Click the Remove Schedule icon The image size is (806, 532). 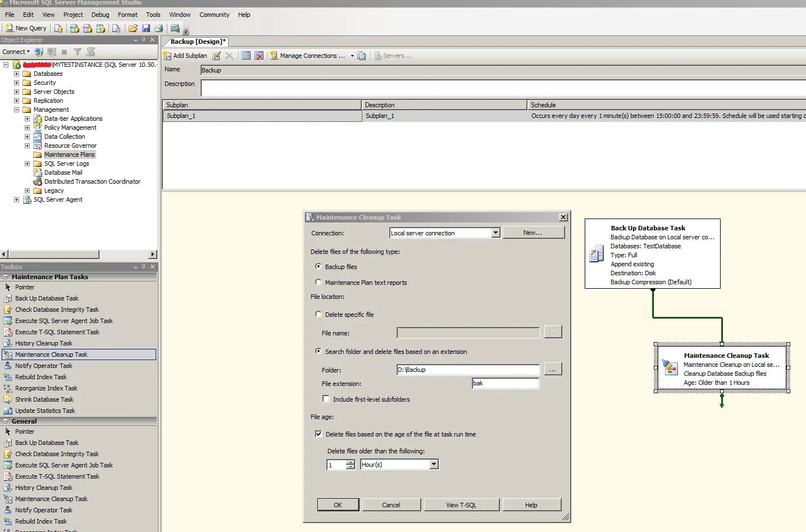pos(259,56)
